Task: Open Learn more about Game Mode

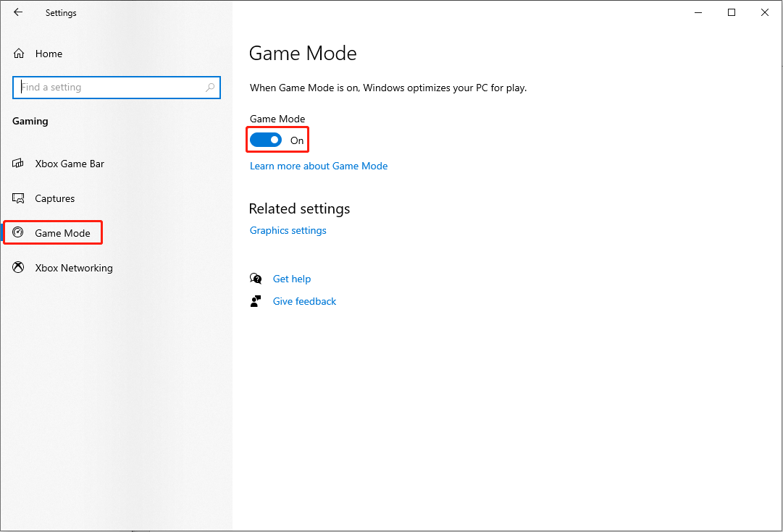Action: pos(319,166)
